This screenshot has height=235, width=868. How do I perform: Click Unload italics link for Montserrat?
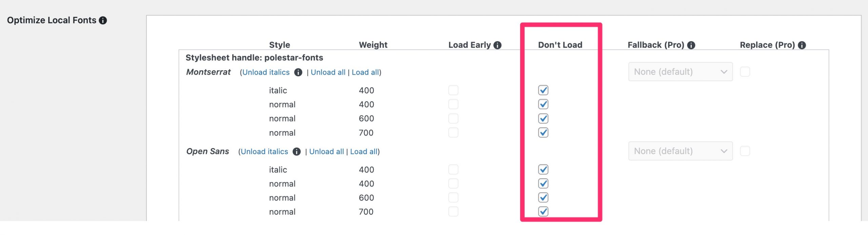(266, 72)
